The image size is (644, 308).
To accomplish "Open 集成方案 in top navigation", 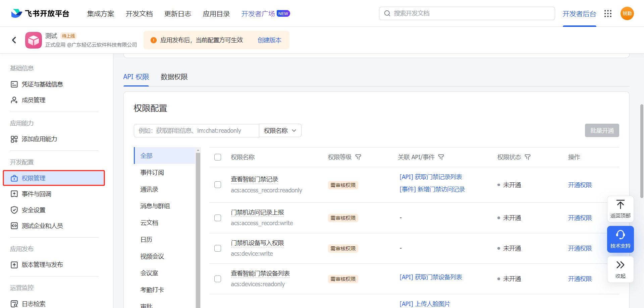I will (101, 14).
